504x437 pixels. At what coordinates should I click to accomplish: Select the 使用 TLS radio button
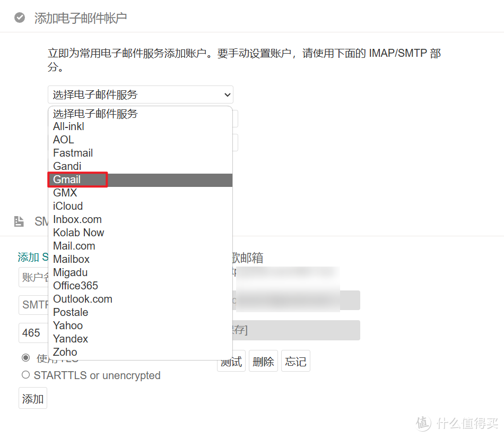(25, 357)
